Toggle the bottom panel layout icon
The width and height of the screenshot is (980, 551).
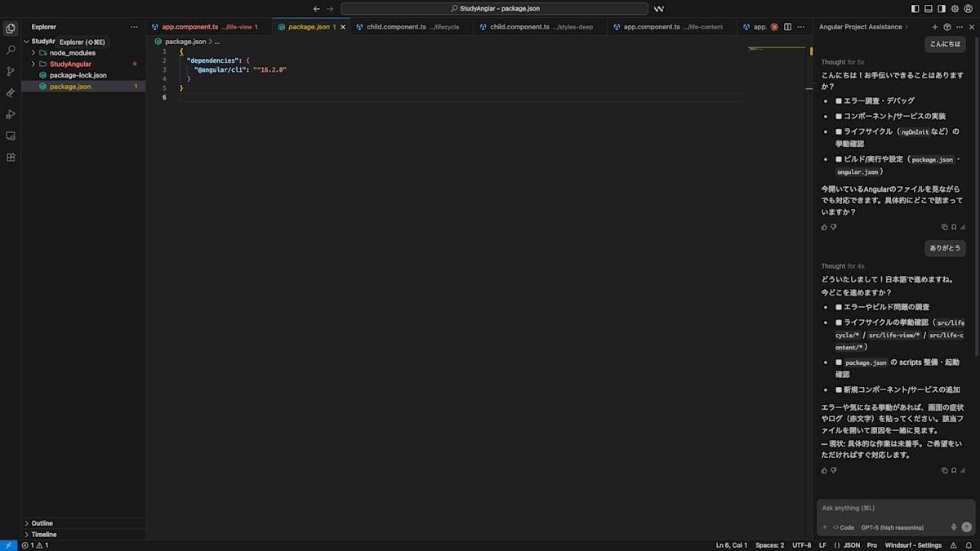[x=929, y=9]
